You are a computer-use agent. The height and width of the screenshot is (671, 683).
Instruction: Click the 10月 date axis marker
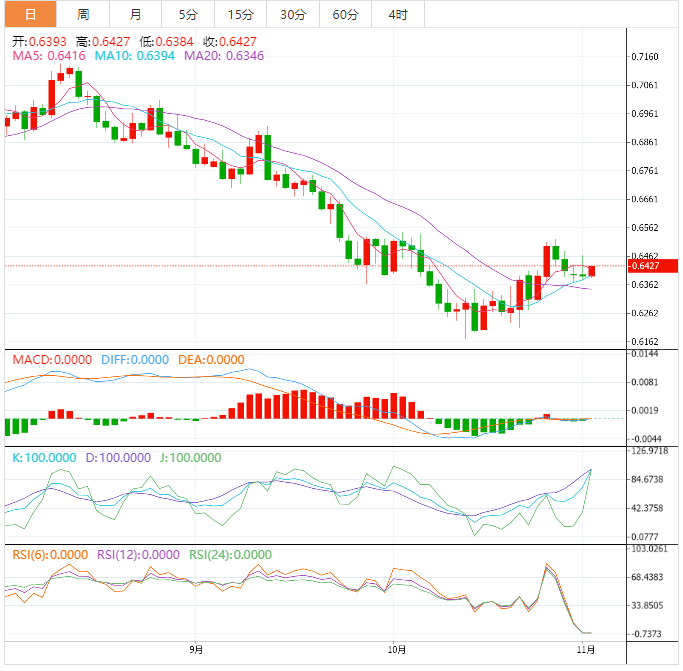(x=397, y=650)
